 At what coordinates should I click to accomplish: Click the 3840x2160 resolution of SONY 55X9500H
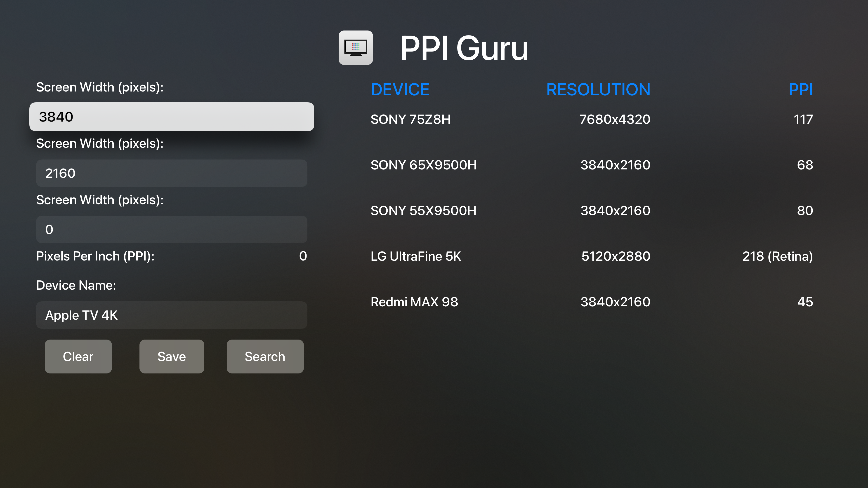pyautogui.click(x=615, y=211)
